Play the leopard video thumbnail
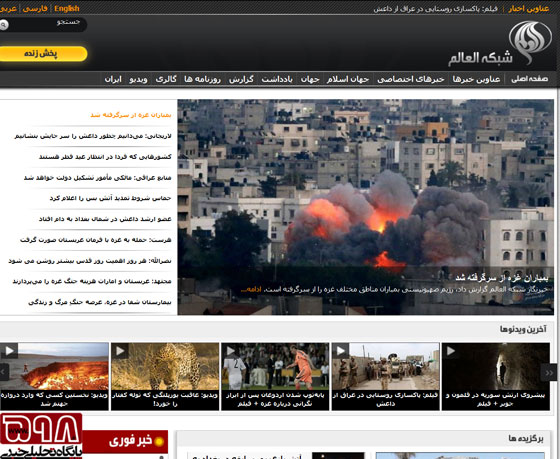560x459 pixels. (x=165, y=366)
